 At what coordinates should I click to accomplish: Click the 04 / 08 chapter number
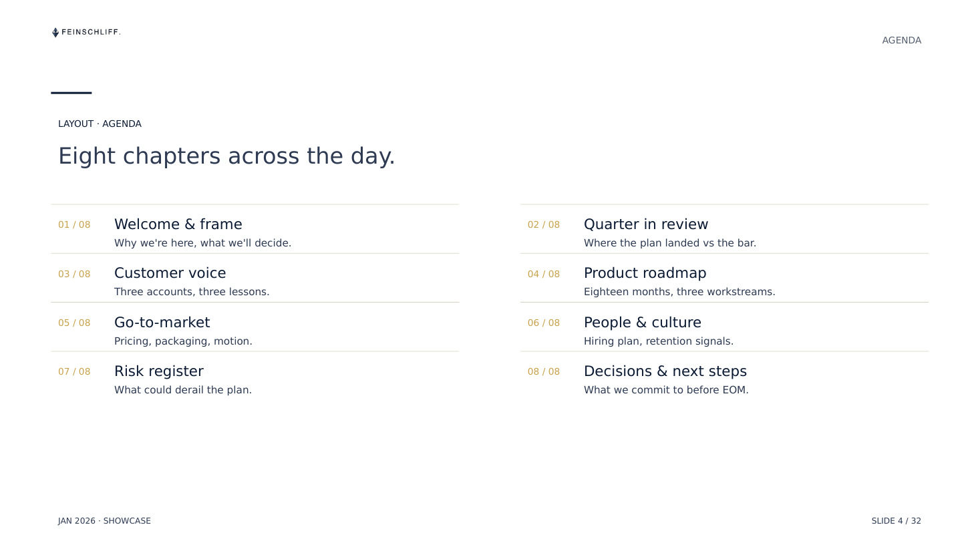pos(544,274)
